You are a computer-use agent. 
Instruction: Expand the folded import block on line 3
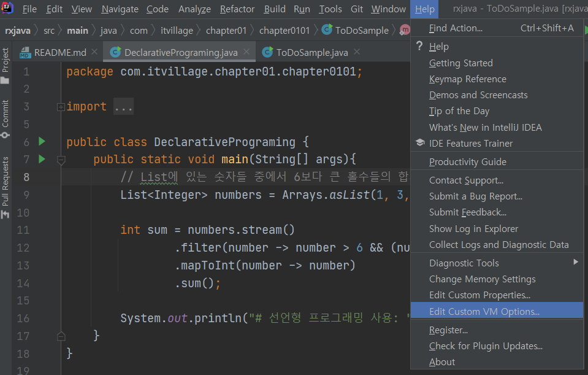pos(61,107)
